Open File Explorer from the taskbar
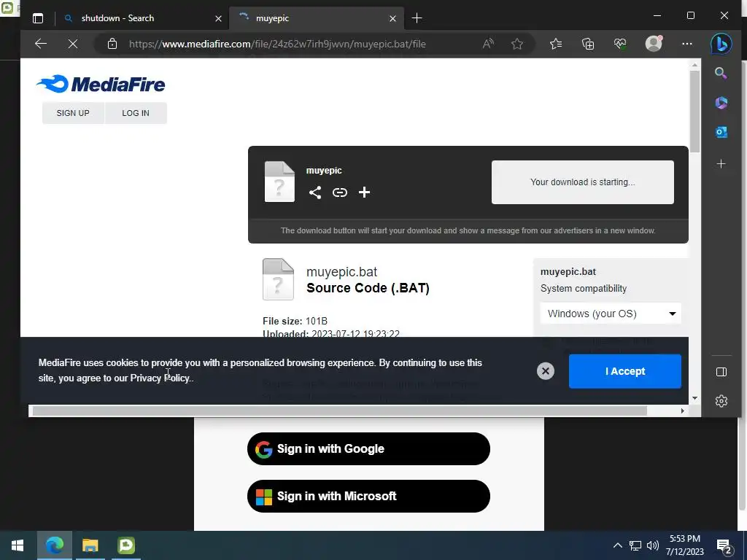Screen dimensions: 747x560 point(90,545)
